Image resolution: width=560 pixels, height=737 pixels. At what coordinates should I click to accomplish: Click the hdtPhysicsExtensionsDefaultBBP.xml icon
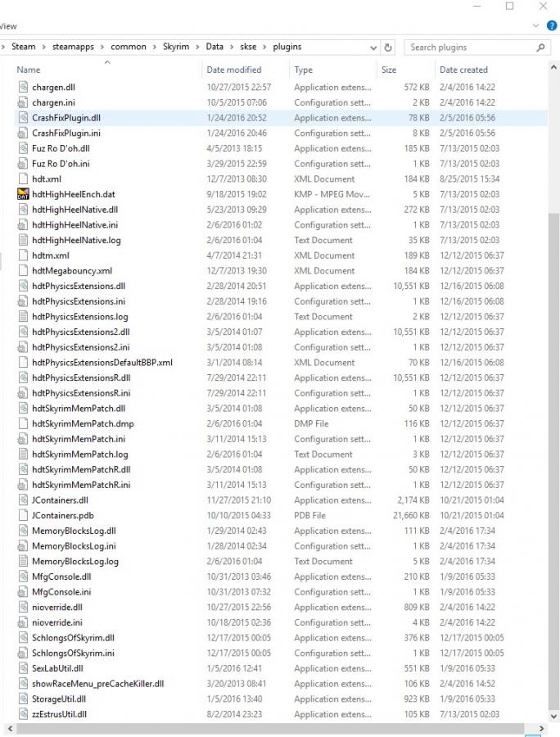[23, 363]
